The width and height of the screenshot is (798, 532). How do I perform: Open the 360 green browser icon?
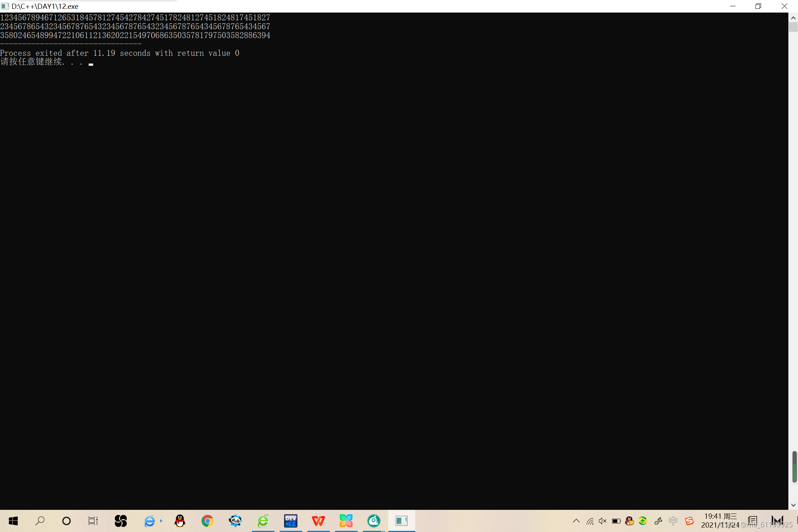tap(263, 521)
